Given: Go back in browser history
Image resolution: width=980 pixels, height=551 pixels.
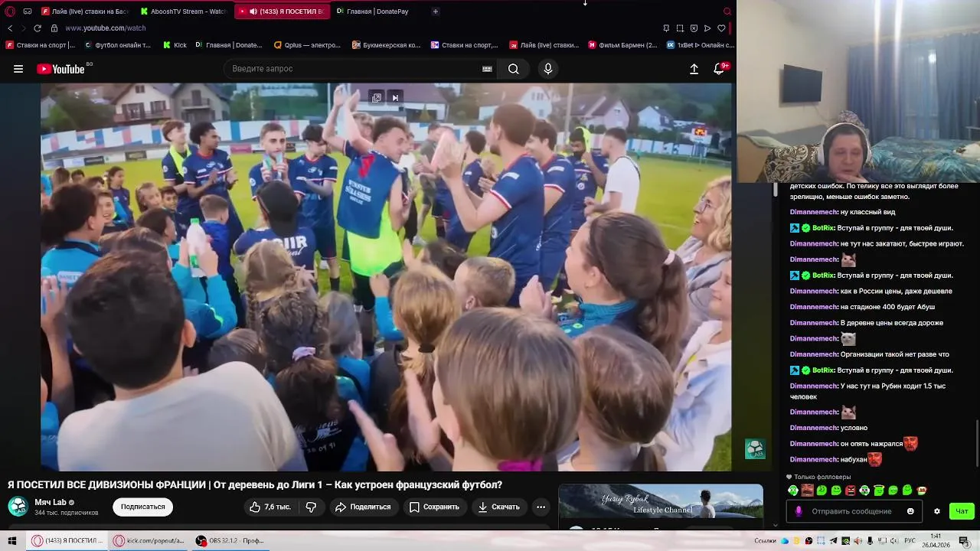Looking at the screenshot, I should tap(10, 28).
